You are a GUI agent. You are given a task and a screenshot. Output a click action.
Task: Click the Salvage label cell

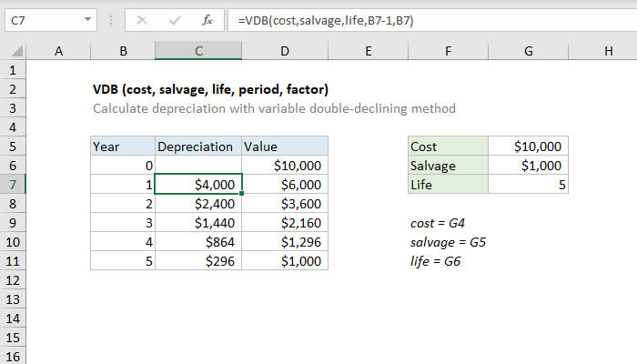point(448,166)
